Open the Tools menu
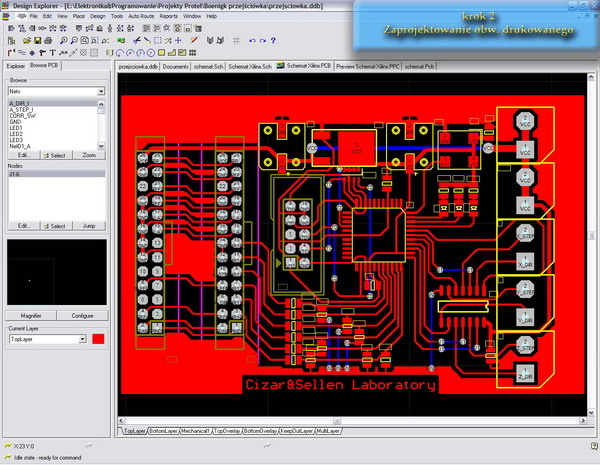Viewport: 600px width, 465px height. [117, 16]
